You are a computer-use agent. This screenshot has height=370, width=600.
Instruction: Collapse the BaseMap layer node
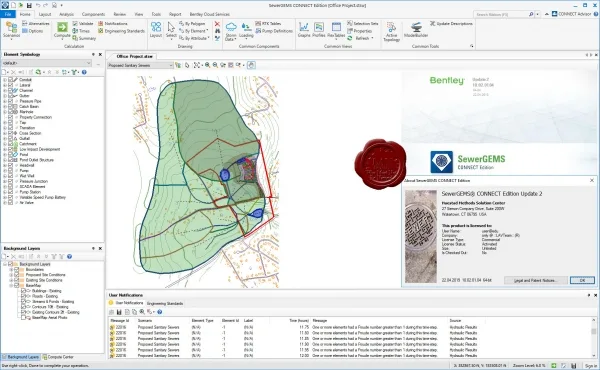pos(11,285)
